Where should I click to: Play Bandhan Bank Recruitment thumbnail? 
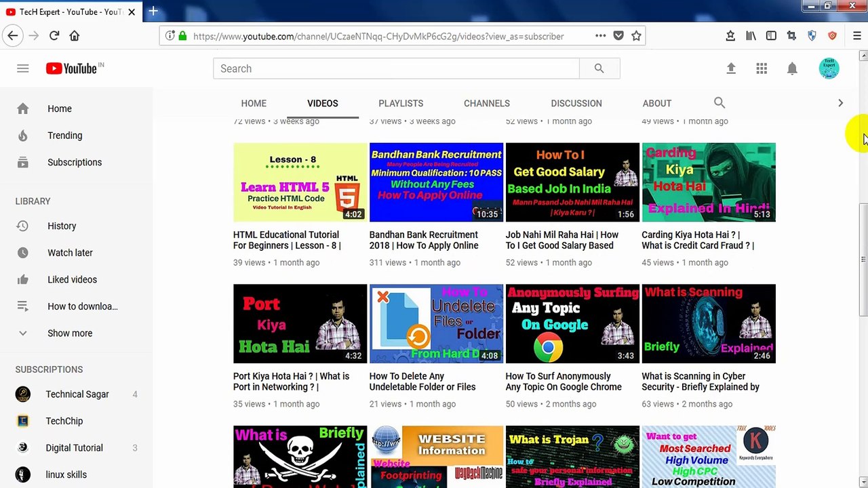(x=436, y=182)
